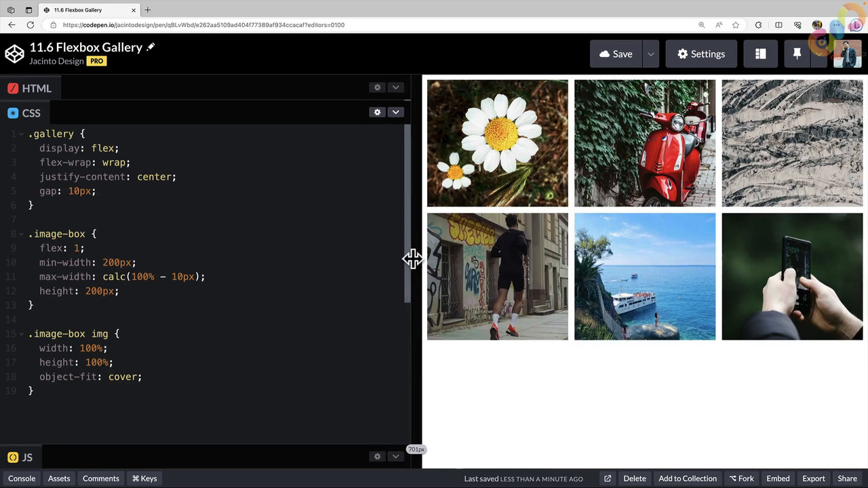Screen dimensions: 868x488
Task: Open JS editor chevron dropdown
Action: (395, 456)
